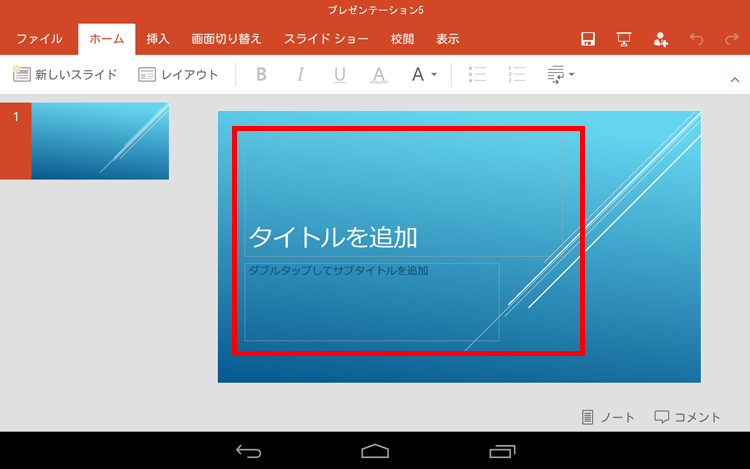
Task: Select slide 1 thumbnail
Action: click(99, 141)
